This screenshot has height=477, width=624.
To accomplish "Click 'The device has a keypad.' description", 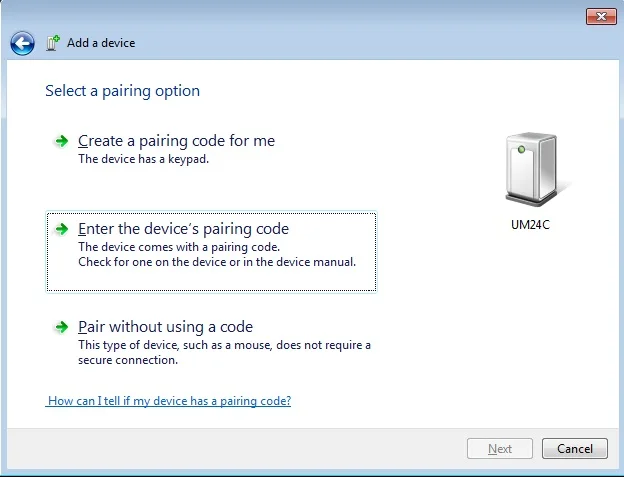I will point(143,159).
